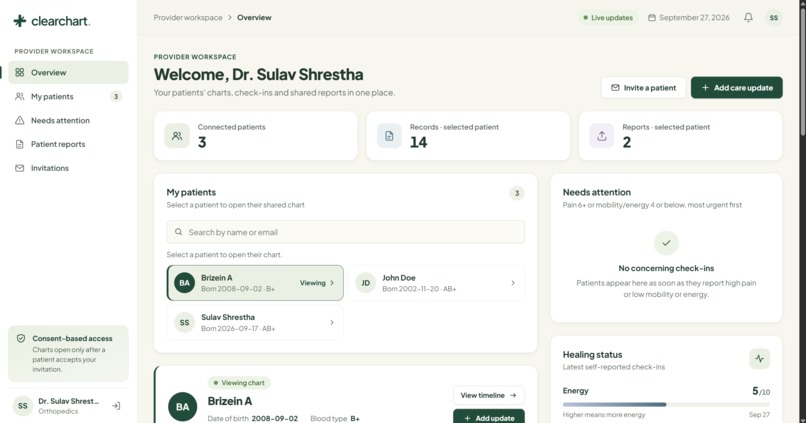
Task: Click the View timeline button
Action: [488, 395]
